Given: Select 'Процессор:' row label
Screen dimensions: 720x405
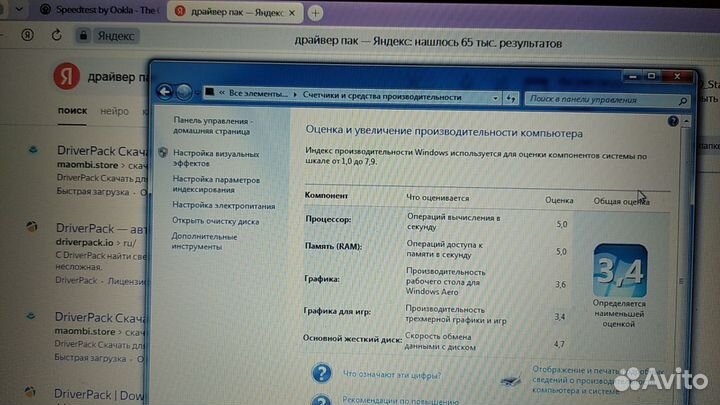Looking at the screenshot, I should click(x=328, y=219).
